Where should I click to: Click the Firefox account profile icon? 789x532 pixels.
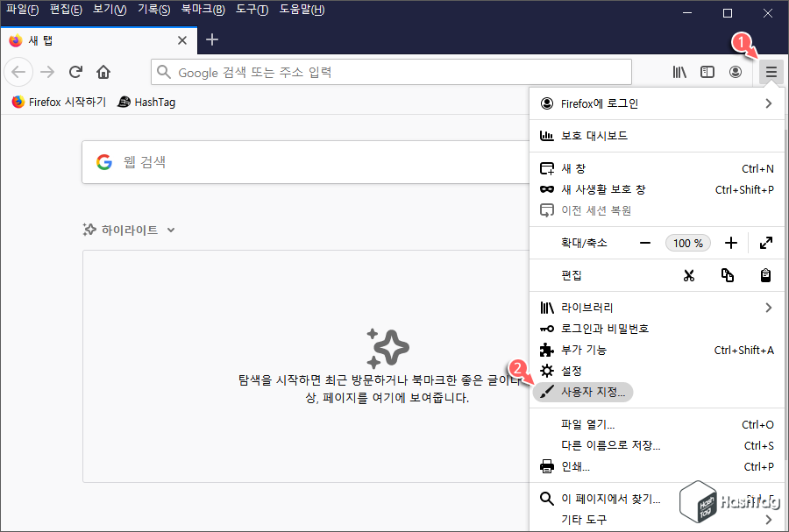click(x=736, y=72)
